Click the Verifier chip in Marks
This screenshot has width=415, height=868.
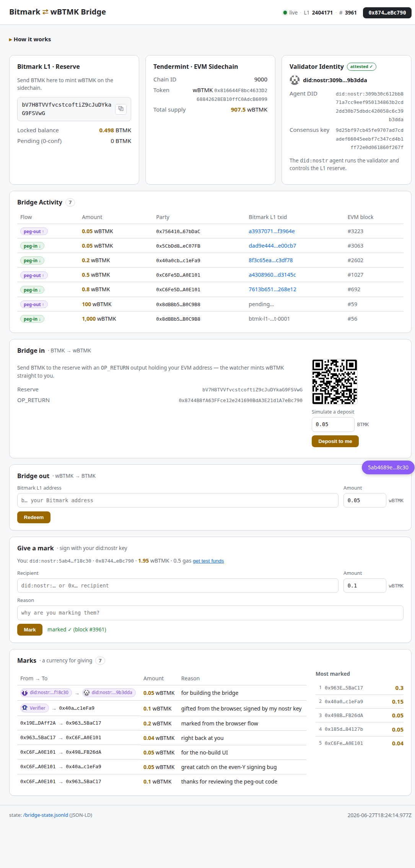(x=34, y=708)
